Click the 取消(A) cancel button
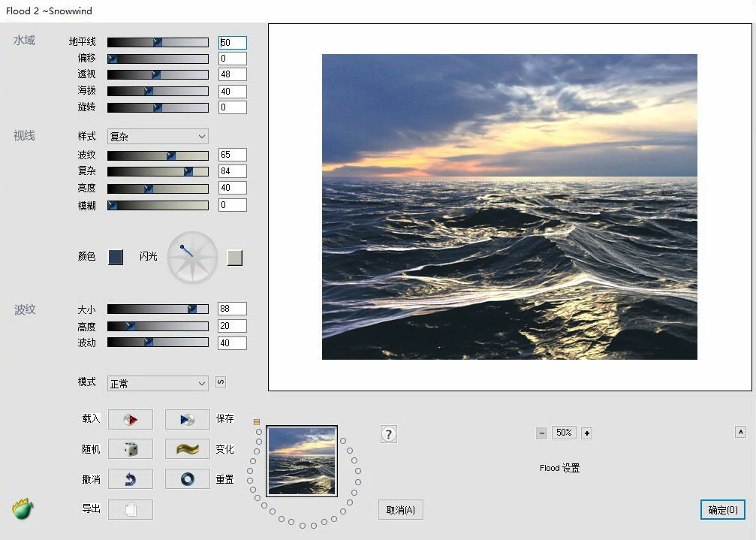This screenshot has width=756, height=540. [x=401, y=510]
